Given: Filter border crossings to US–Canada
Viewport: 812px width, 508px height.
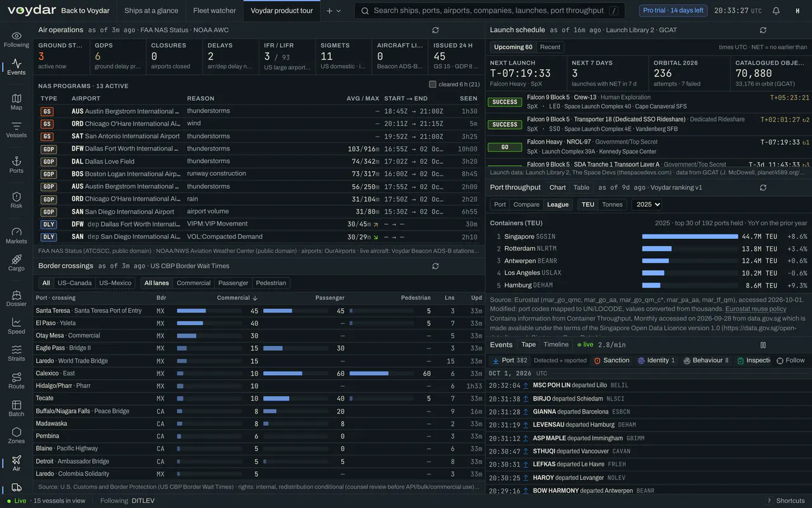Looking at the screenshot, I should pyautogui.click(x=74, y=283).
